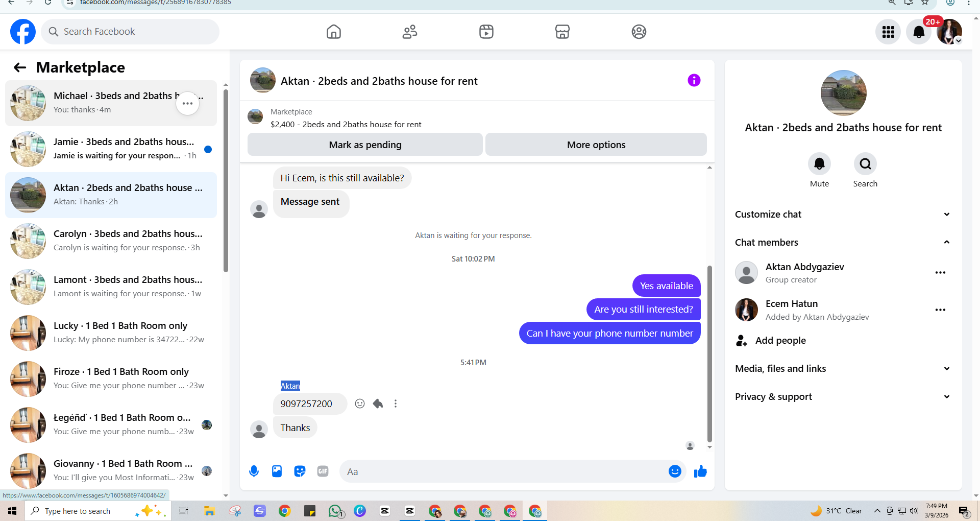980x521 pixels.
Task: React to the 9097257200 message
Action: click(360, 404)
